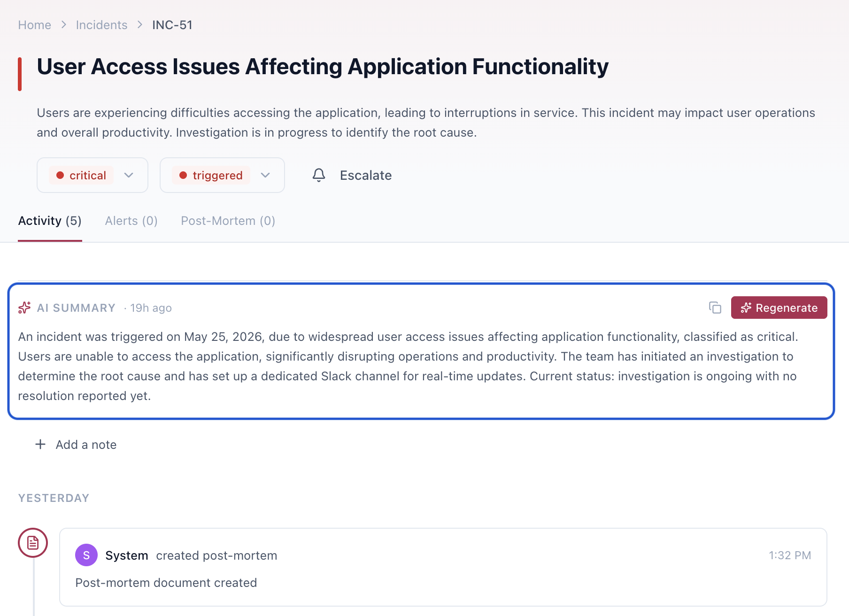Screen dimensions: 849x616
Task: Copy the AI summary with the copy icon
Action: click(715, 308)
